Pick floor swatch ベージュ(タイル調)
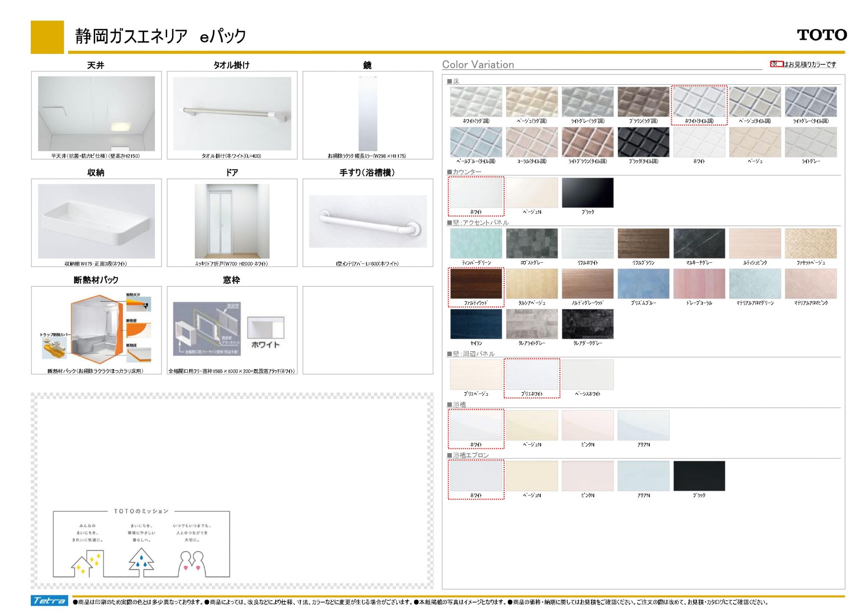Image resolution: width=868 pixels, height=614 pixels. (x=755, y=102)
